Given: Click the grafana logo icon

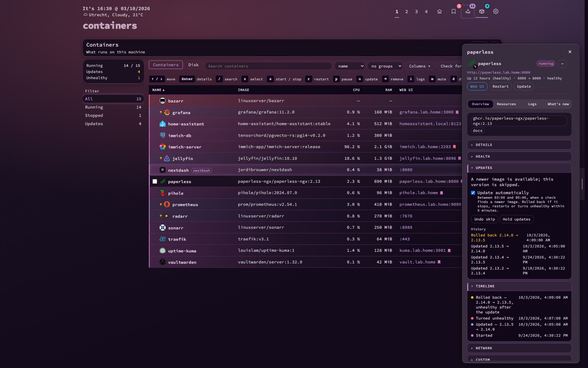Looking at the screenshot, I should tap(167, 113).
